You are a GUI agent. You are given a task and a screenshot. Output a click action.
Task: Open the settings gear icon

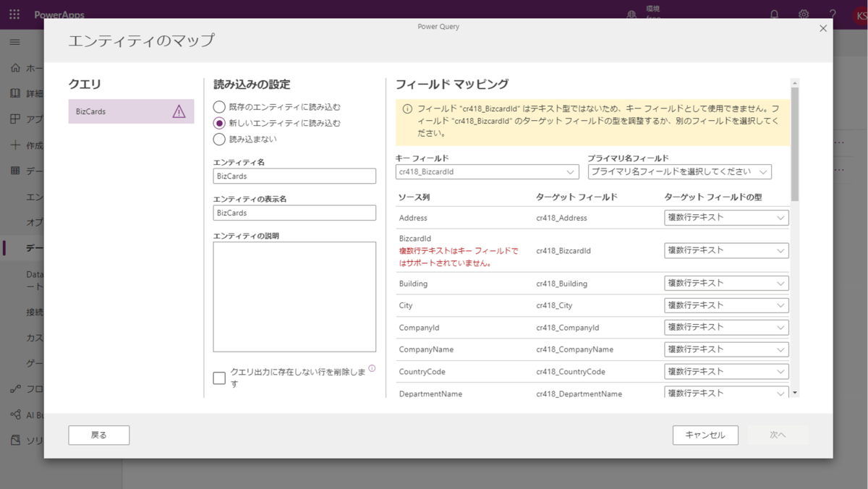804,14
